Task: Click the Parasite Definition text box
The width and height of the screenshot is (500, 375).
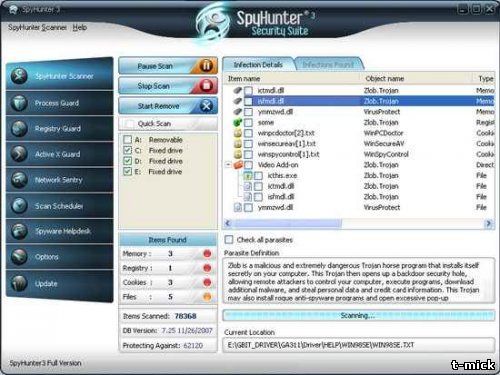Action: (x=359, y=281)
